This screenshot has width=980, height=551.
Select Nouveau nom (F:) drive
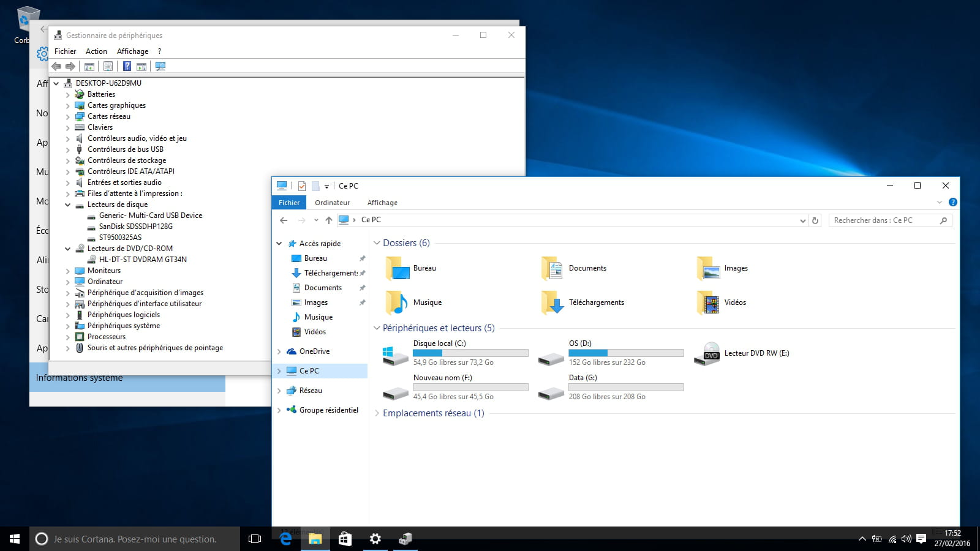(455, 388)
